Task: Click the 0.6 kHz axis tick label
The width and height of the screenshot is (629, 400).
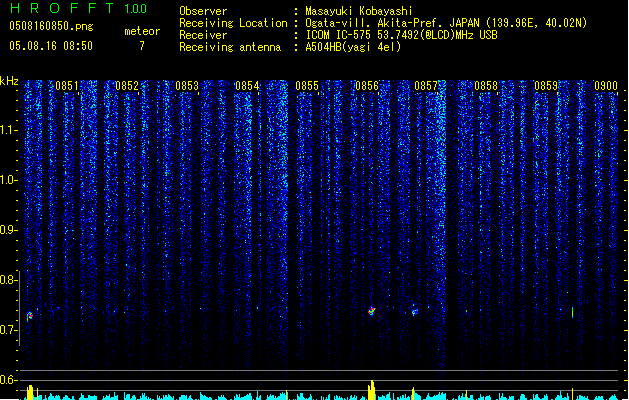Action: point(8,380)
